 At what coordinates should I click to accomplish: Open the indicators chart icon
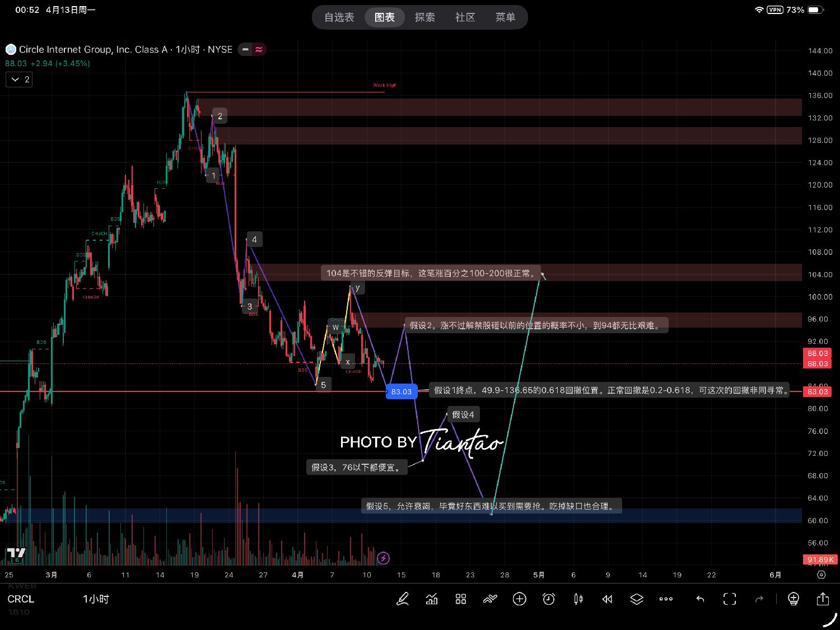tap(432, 599)
